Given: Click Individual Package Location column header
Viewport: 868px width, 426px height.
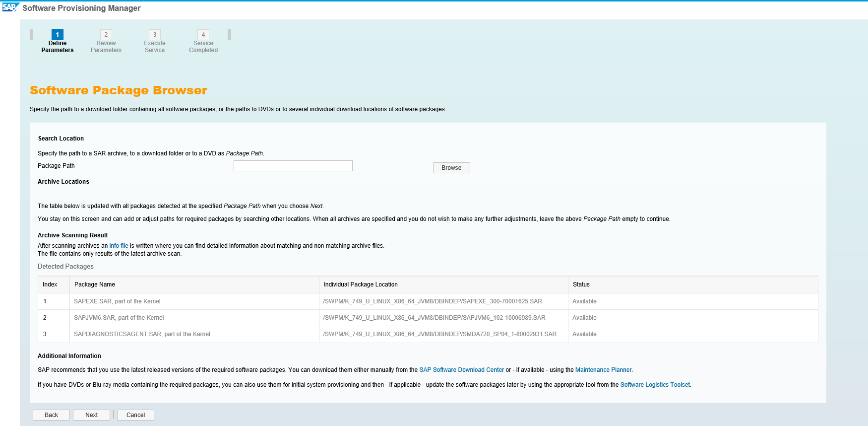Looking at the screenshot, I should (x=443, y=284).
